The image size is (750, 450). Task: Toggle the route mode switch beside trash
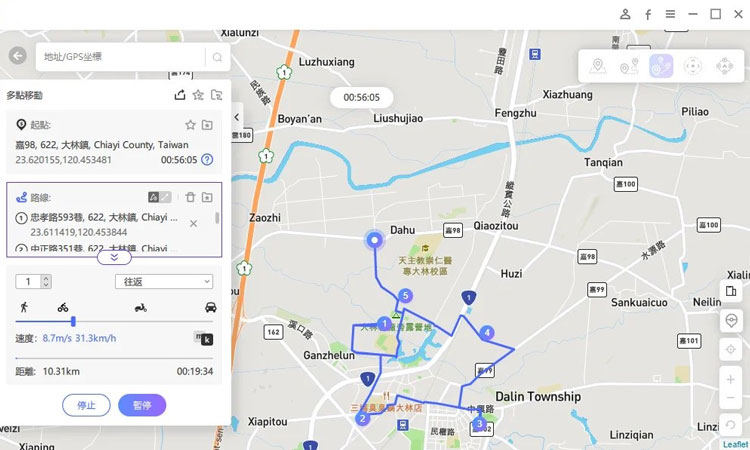[159, 197]
